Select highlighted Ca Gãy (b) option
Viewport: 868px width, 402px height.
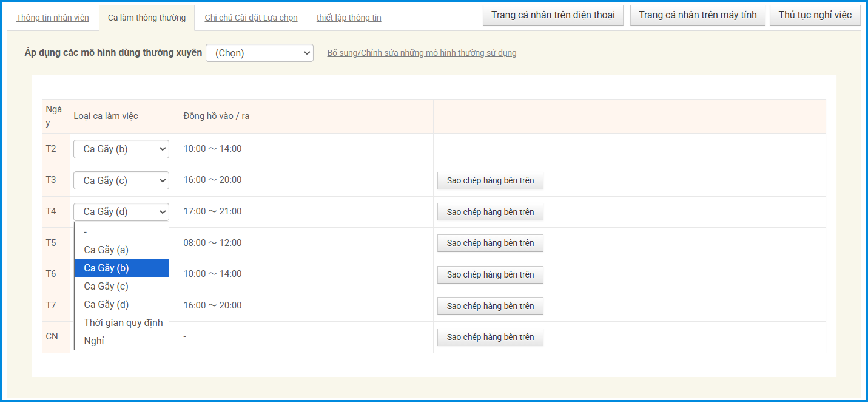106,268
